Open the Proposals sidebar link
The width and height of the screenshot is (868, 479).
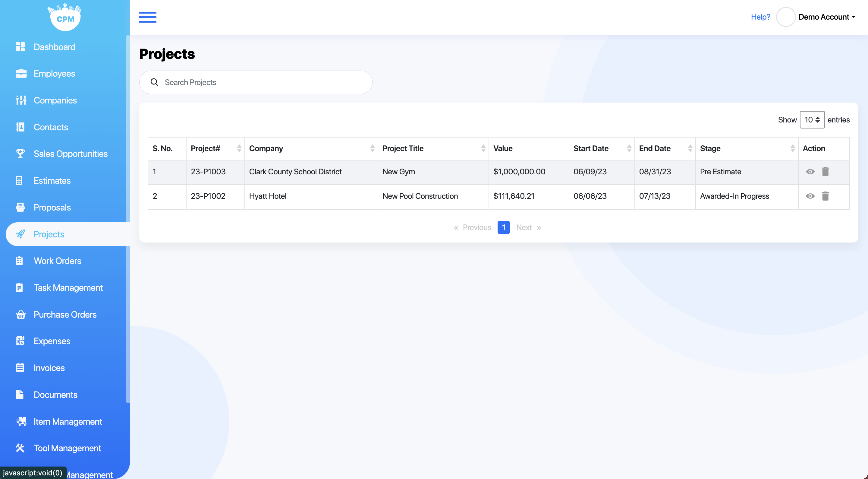(52, 208)
